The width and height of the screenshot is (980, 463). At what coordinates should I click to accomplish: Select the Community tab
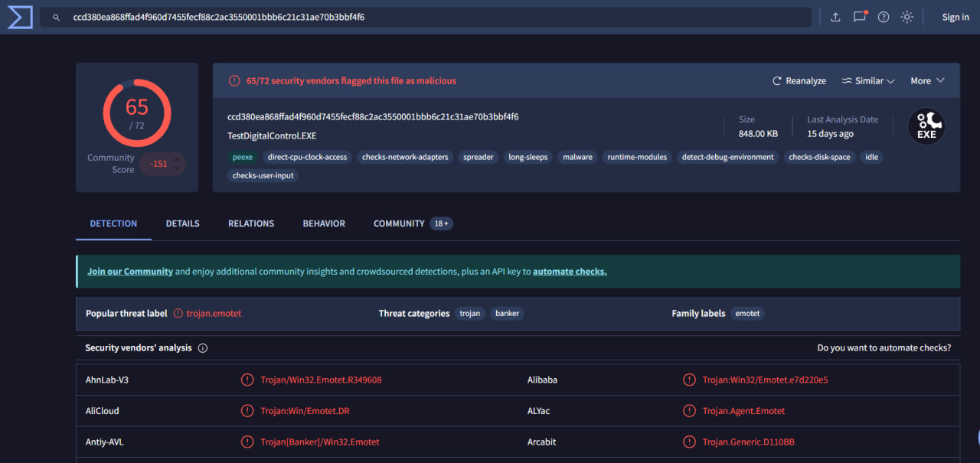click(x=399, y=223)
